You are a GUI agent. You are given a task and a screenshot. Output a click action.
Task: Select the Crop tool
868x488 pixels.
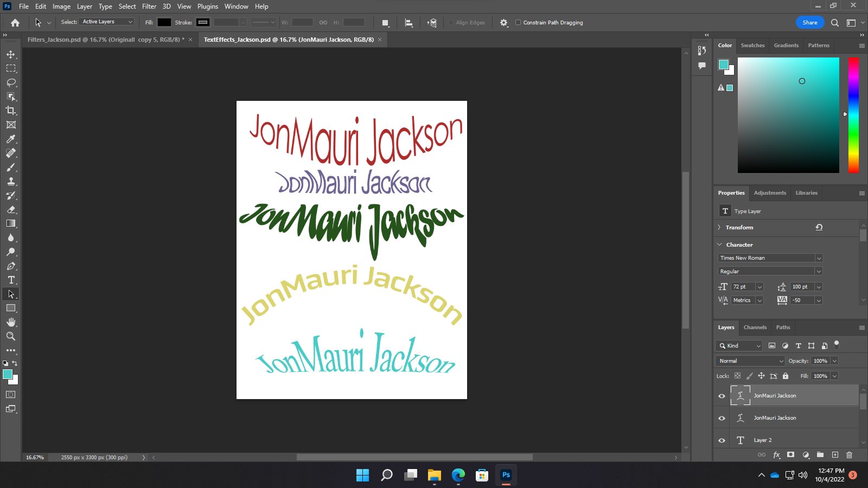click(11, 111)
